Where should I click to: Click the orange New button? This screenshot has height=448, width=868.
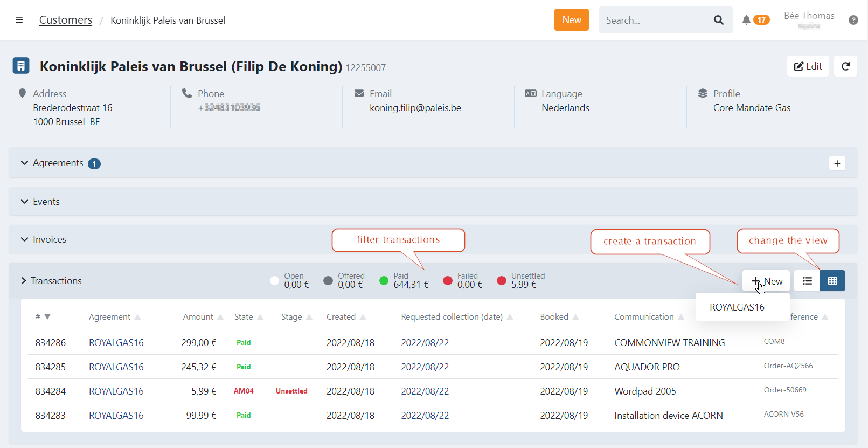point(571,20)
